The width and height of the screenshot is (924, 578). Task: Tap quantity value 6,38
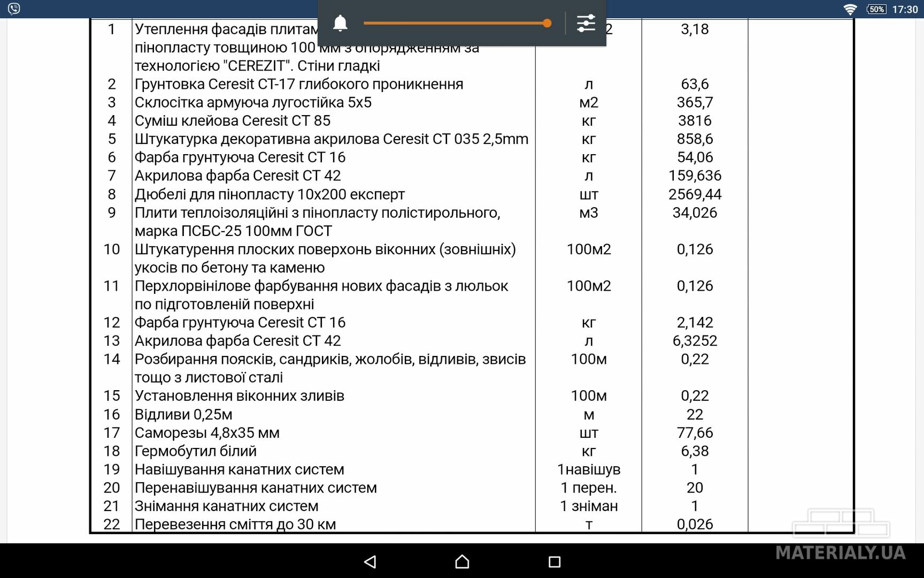pos(695,451)
